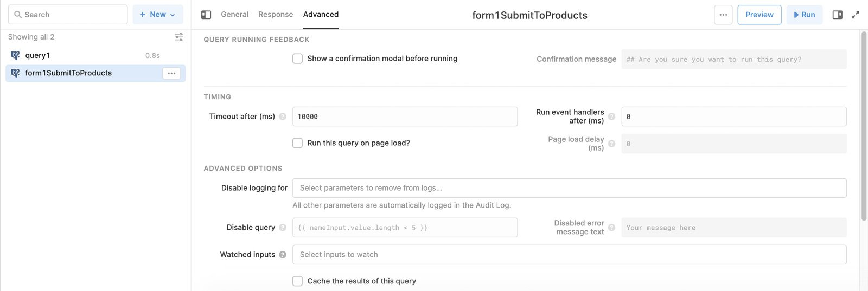Select form1SubmitToProducts in the query list
The width and height of the screenshot is (868, 291).
[x=95, y=73]
